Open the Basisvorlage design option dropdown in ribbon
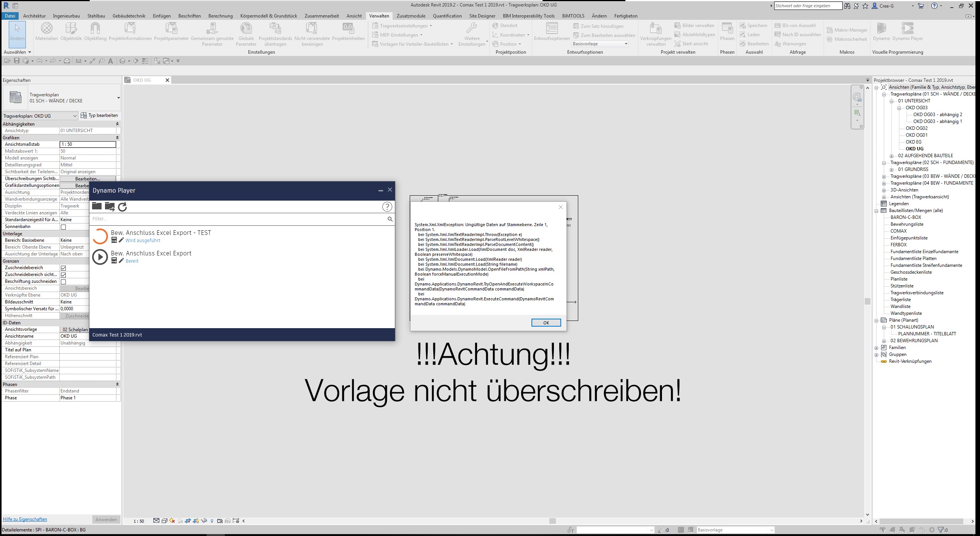This screenshot has height=536, width=980. [x=600, y=44]
